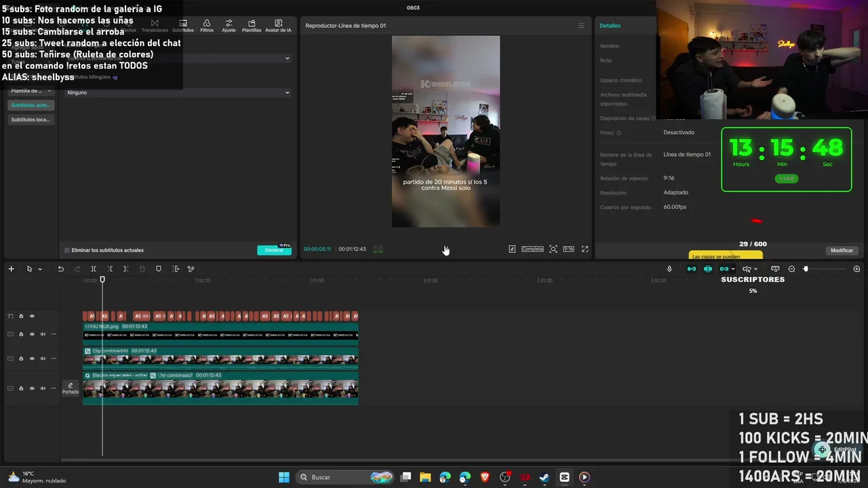This screenshot has height=488, width=868.
Task: Open the Reproductor panel menu
Action: (581, 26)
